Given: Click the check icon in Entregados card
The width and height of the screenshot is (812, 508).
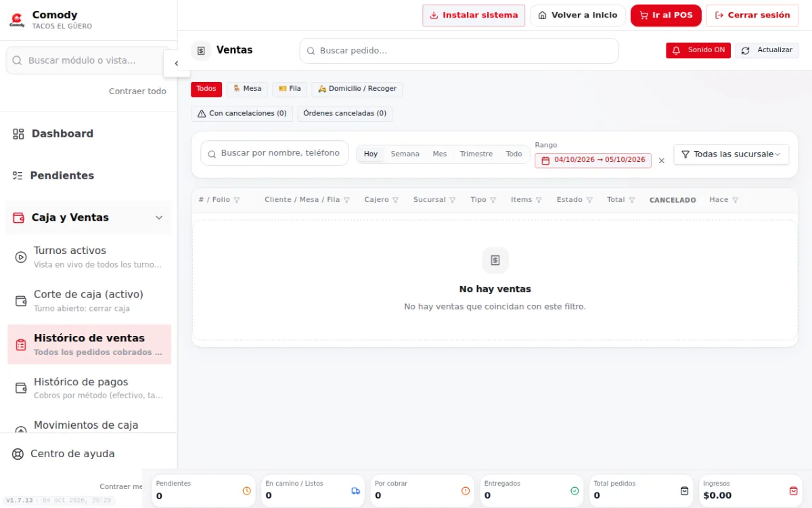Looking at the screenshot, I should 574,491.
